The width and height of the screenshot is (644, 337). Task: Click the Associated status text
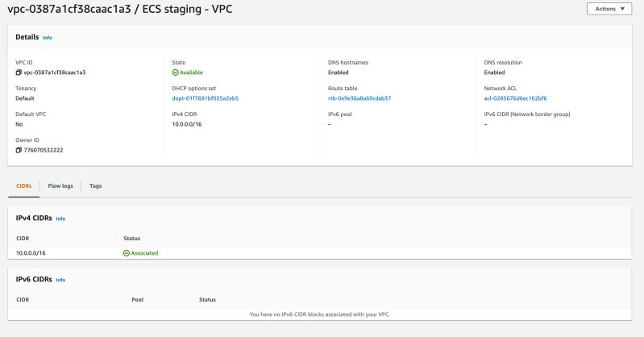pyautogui.click(x=144, y=253)
